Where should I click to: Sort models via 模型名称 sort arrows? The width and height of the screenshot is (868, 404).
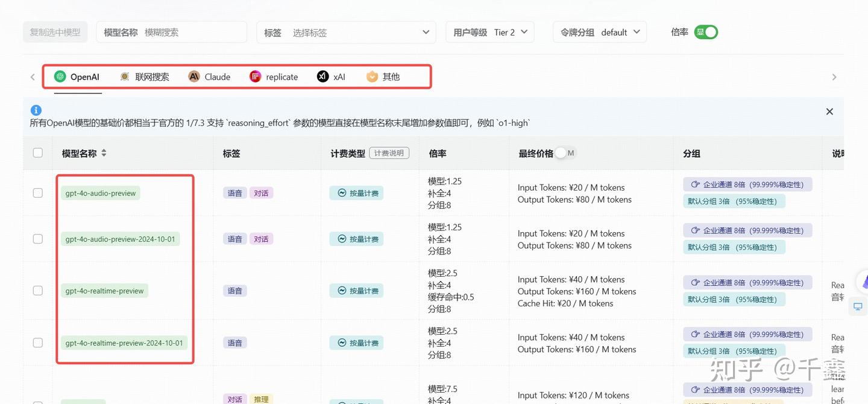[104, 153]
